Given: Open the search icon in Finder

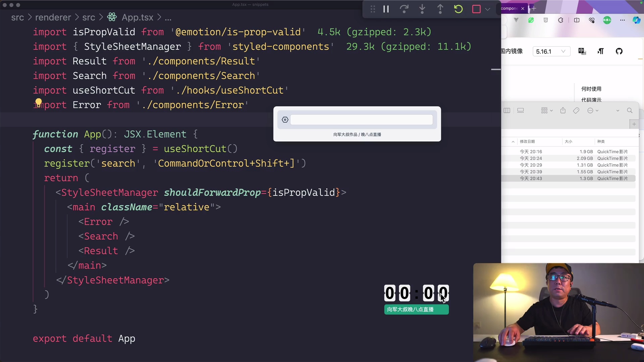Looking at the screenshot, I should click(630, 110).
